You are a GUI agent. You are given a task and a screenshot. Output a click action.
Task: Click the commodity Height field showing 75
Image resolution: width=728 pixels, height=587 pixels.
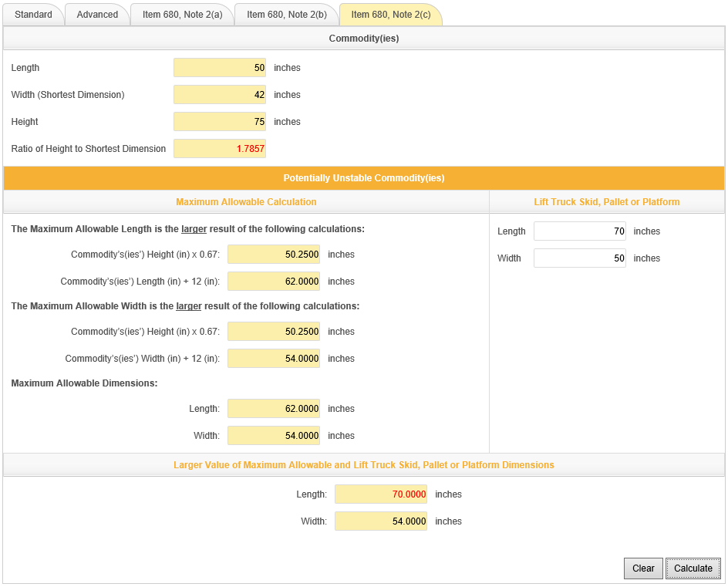click(x=220, y=122)
